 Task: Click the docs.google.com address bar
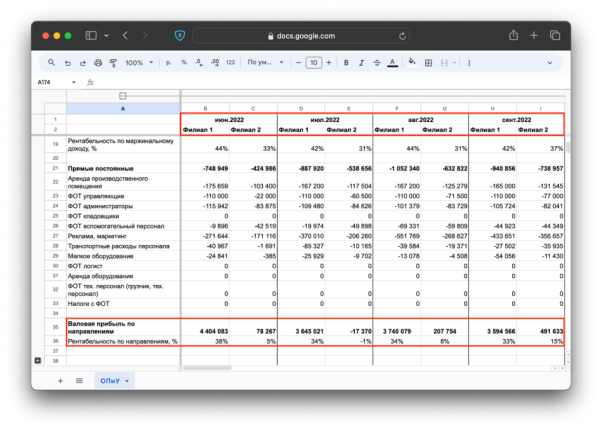[x=301, y=36]
